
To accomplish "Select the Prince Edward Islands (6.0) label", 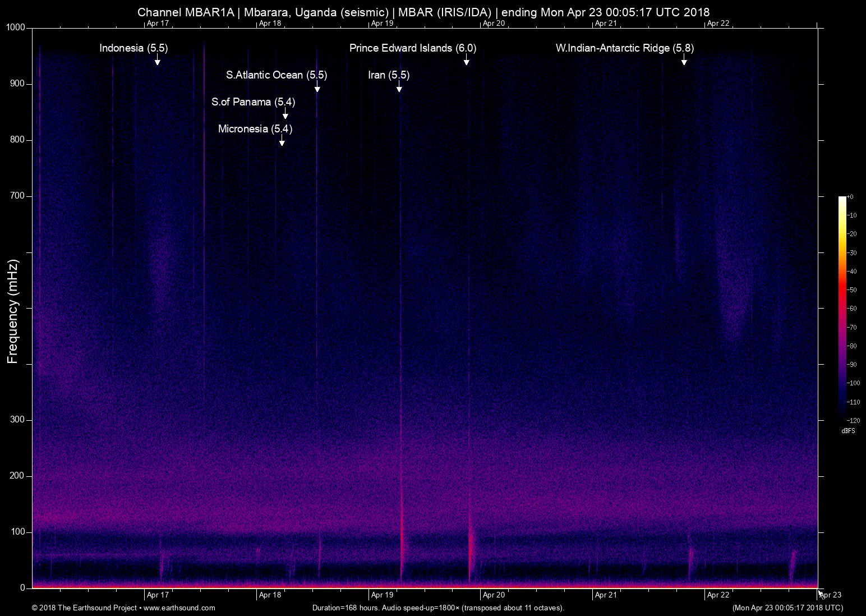I will [413, 48].
